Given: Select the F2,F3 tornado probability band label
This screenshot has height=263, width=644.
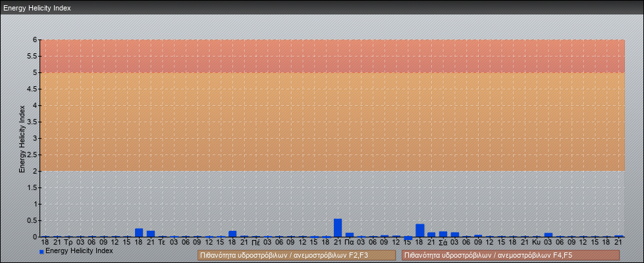Looking at the screenshot, I should [296, 255].
